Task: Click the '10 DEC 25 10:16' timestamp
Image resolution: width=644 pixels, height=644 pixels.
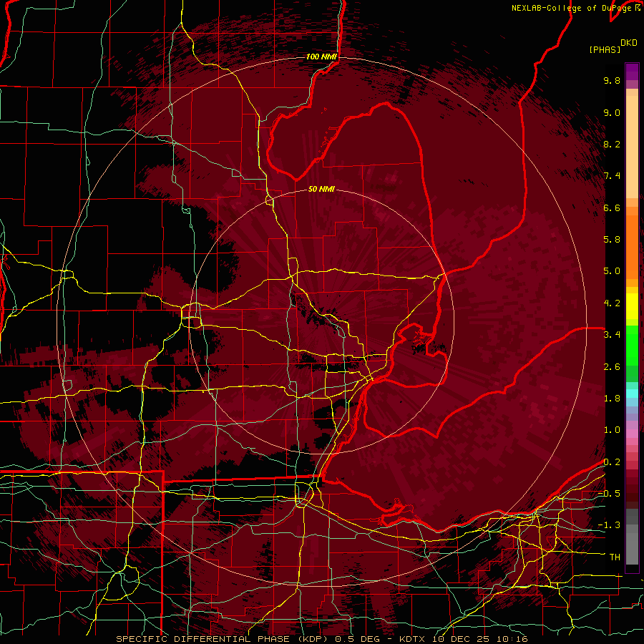Action: tap(481, 639)
